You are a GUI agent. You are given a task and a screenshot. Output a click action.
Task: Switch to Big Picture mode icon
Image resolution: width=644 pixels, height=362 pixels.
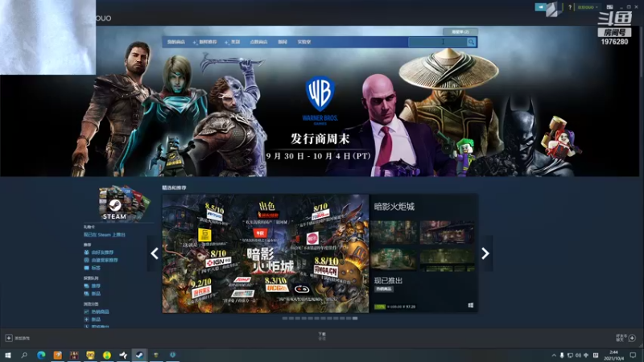point(610,7)
